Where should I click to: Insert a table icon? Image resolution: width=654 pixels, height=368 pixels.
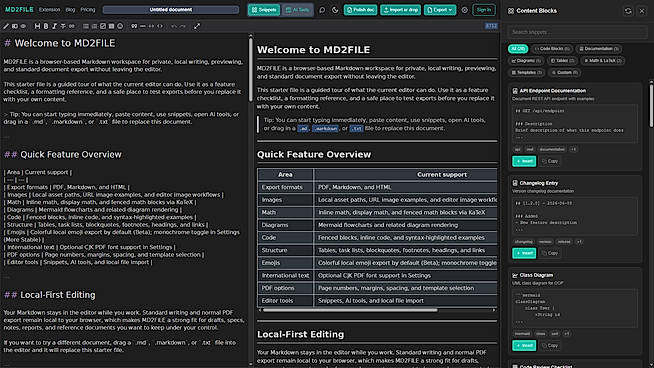[111, 26]
